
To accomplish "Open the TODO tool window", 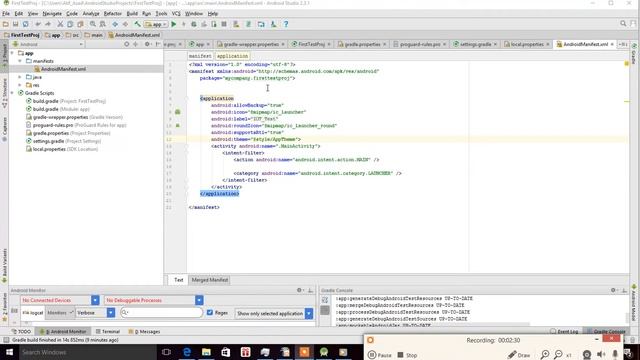I will click(21, 331).
